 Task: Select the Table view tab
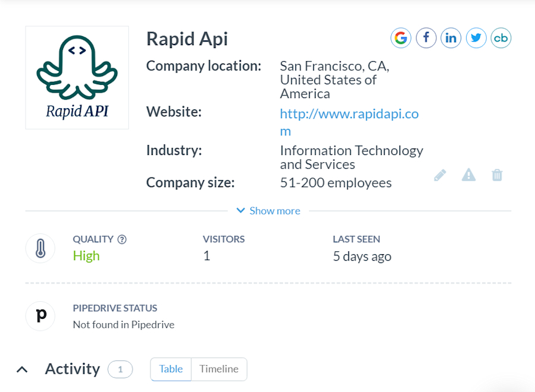[171, 369]
